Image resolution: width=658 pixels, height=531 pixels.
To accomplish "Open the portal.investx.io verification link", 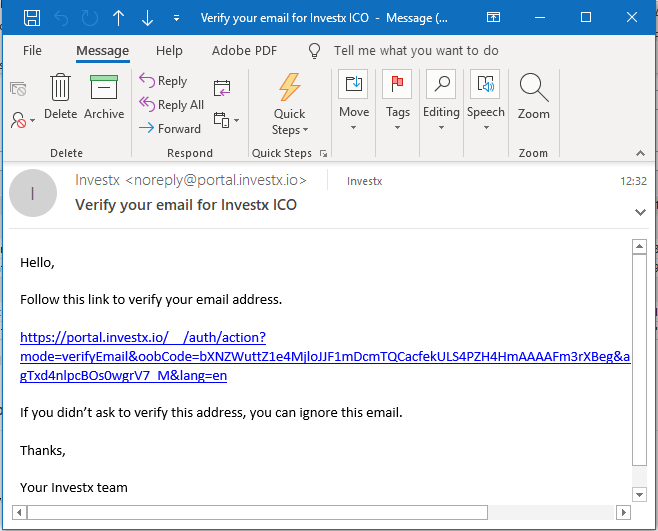I will coord(325,356).
